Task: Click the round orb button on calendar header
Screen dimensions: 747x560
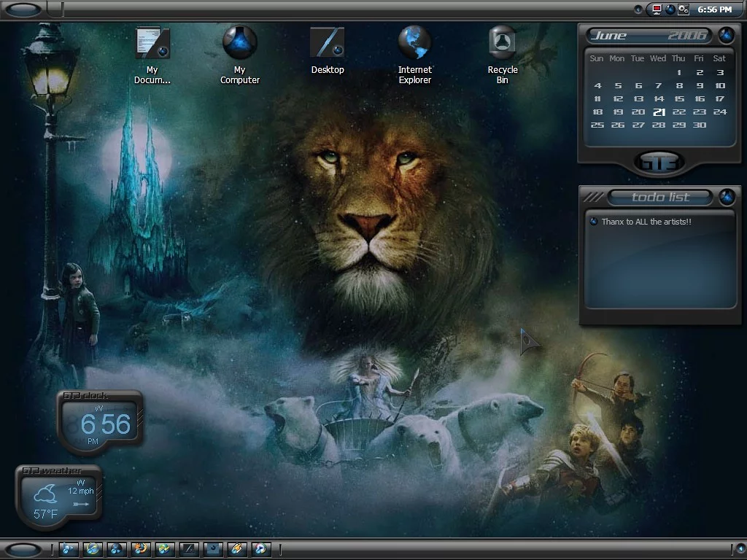Action: tap(726, 35)
